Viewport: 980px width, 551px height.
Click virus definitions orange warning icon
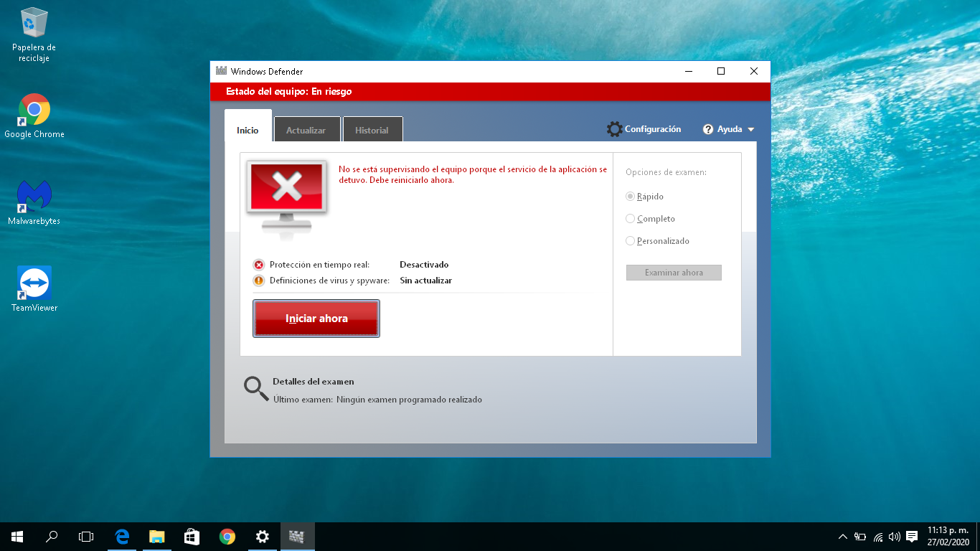(259, 281)
